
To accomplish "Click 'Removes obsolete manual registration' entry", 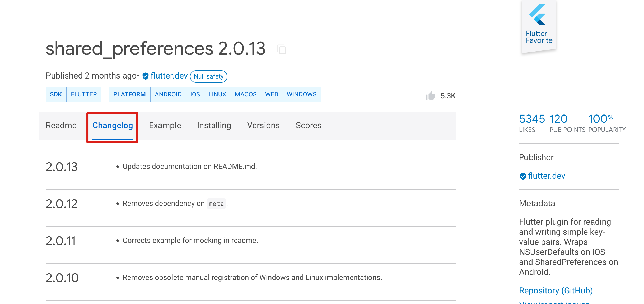I will tap(252, 278).
